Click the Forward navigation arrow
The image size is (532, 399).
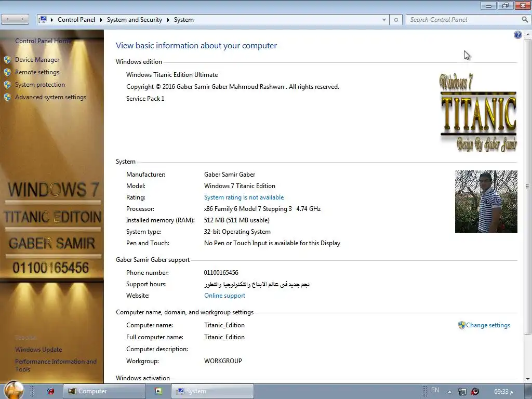pyautogui.click(x=22, y=19)
